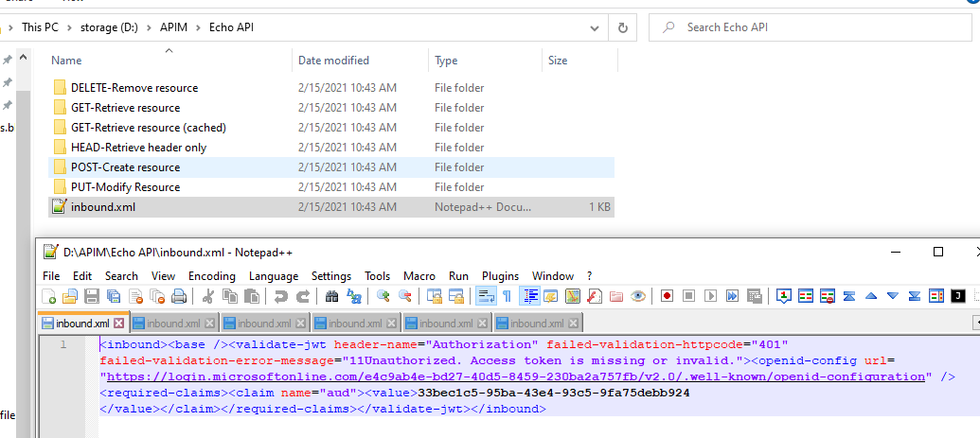
Task: Start recording a macro
Action: point(667,296)
